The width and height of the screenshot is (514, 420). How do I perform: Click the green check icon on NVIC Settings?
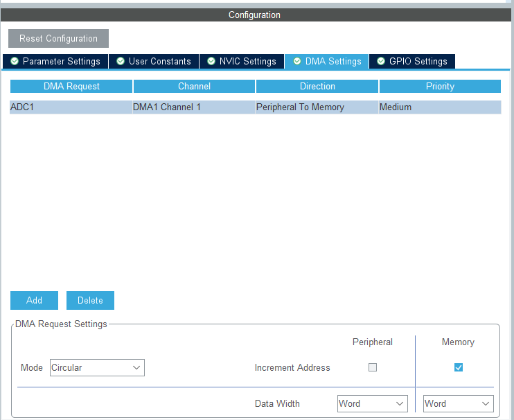pyautogui.click(x=211, y=61)
